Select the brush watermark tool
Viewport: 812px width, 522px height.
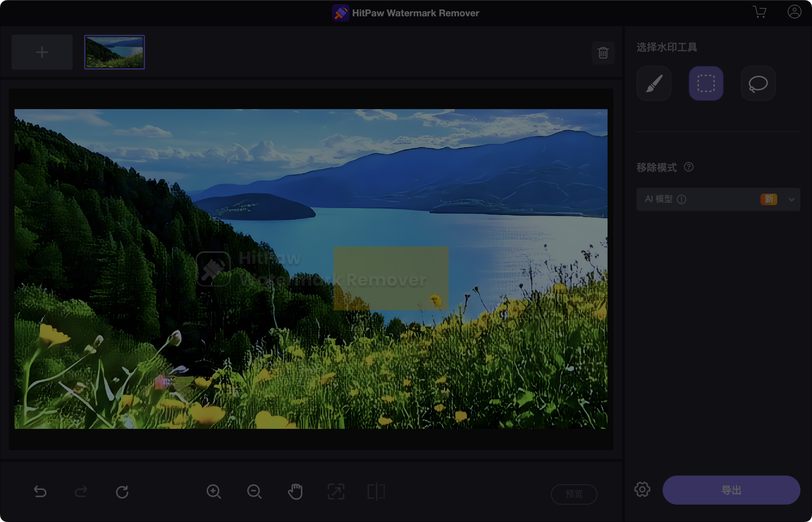654,83
